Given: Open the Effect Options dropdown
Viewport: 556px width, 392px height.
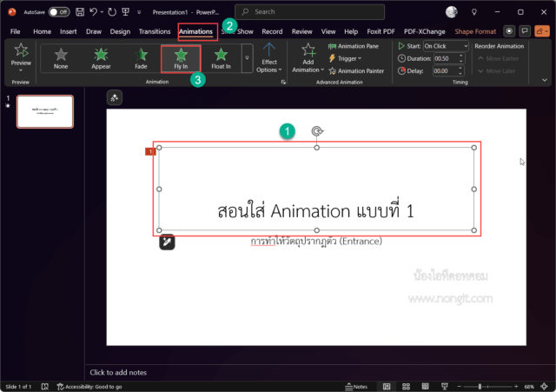Looking at the screenshot, I should coord(268,58).
